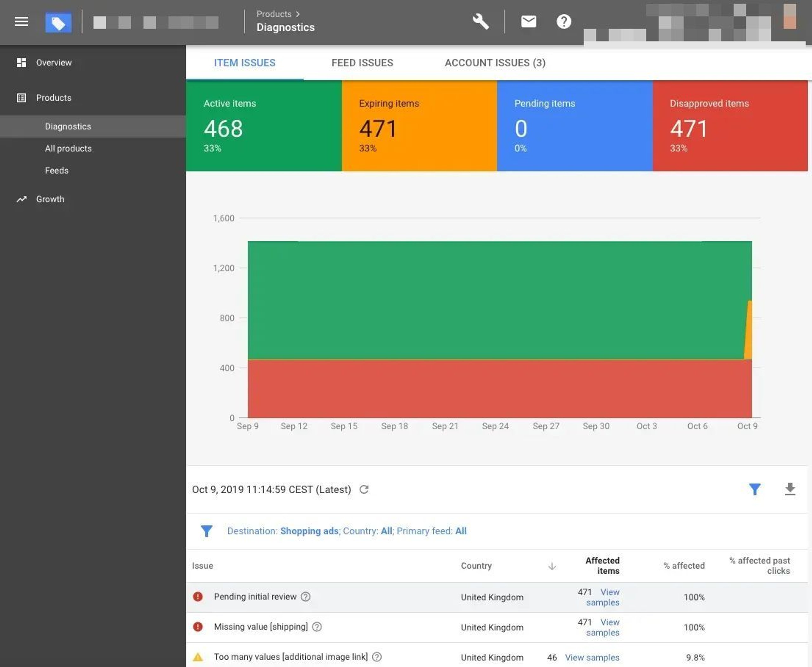Click the help question mark icon
This screenshot has width=812, height=667.
point(564,22)
